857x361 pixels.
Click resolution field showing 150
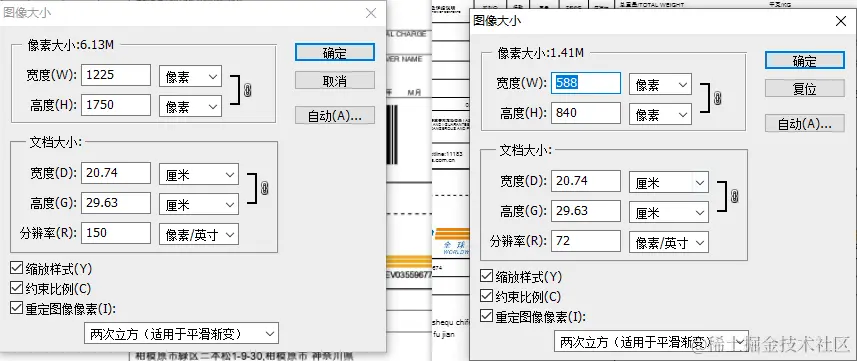116,233
